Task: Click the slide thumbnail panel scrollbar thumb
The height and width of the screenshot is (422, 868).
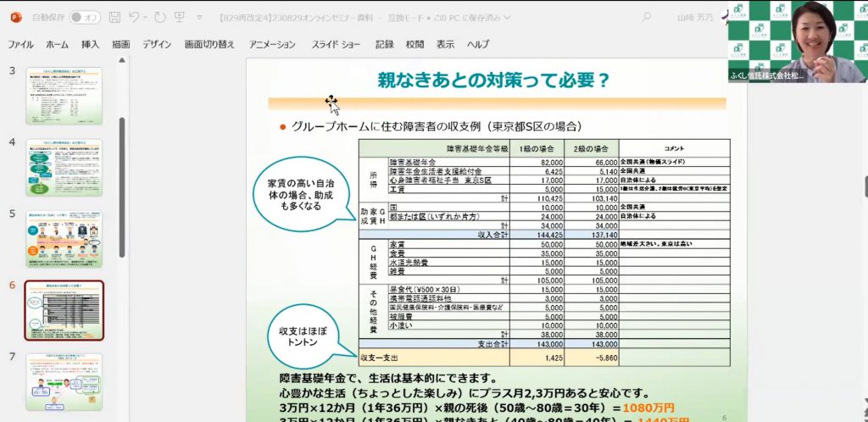Action: click(122, 187)
